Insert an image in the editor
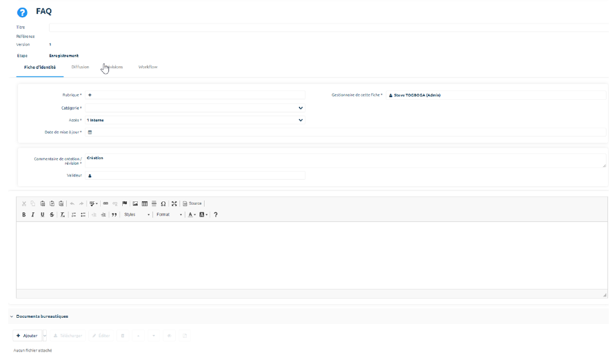This screenshot has height=364, width=615. (135, 203)
